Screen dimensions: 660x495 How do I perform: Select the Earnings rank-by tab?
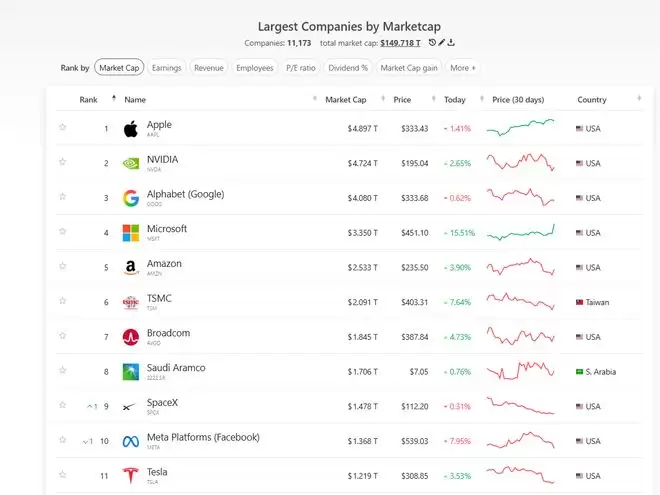167,68
